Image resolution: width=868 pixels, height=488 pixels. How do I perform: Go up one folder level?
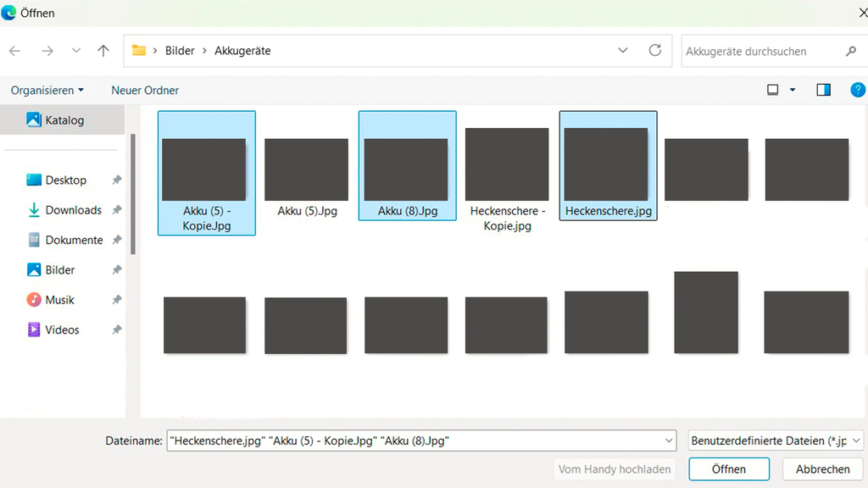[103, 51]
